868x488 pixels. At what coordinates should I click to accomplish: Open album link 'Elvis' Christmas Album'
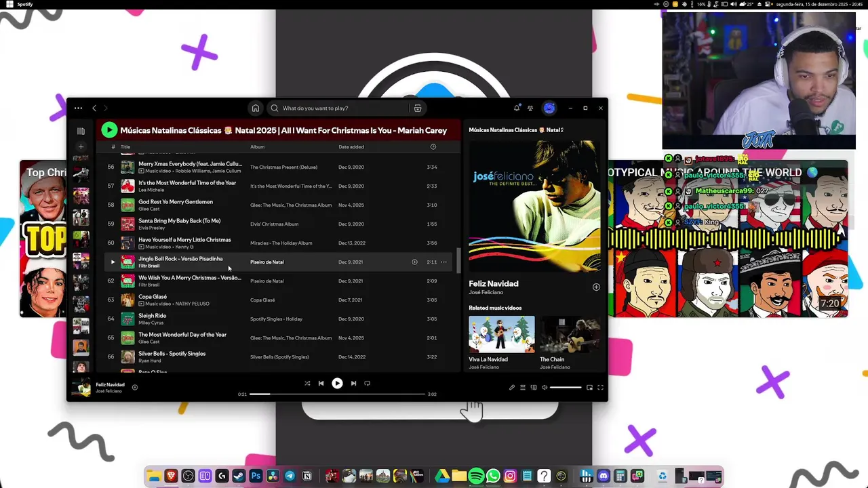point(274,224)
